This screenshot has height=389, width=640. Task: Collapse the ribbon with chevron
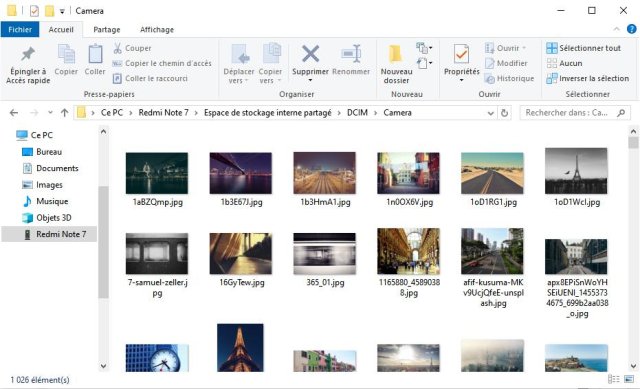coord(617,29)
